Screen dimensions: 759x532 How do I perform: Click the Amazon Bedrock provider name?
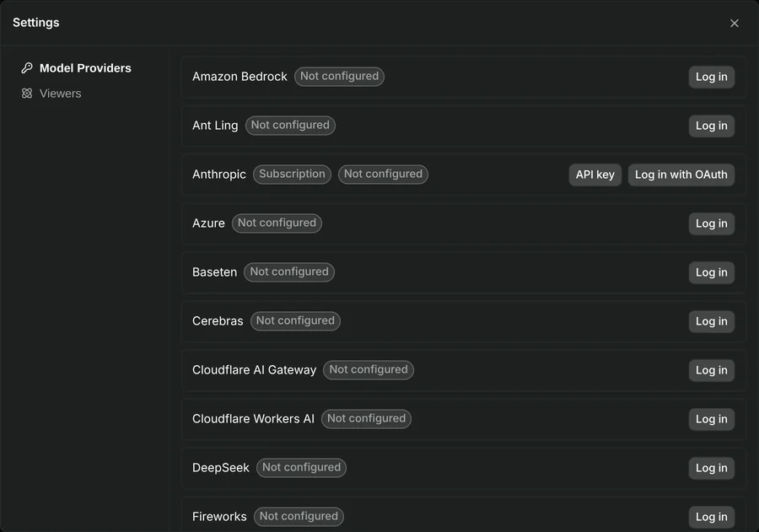click(x=240, y=77)
